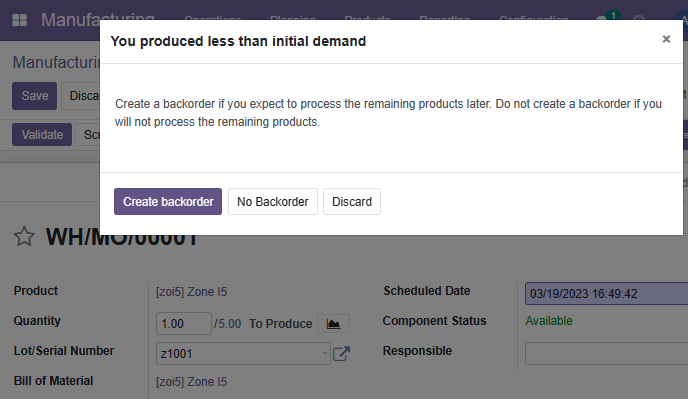Image resolution: width=688 pixels, height=399 pixels.
Task: Open the Responsible selection field
Action: click(606, 353)
